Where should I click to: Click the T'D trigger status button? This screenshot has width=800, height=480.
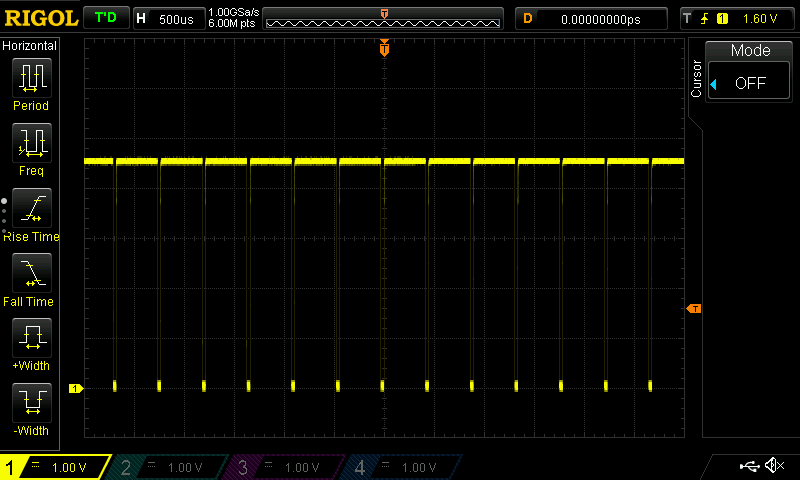(105, 18)
